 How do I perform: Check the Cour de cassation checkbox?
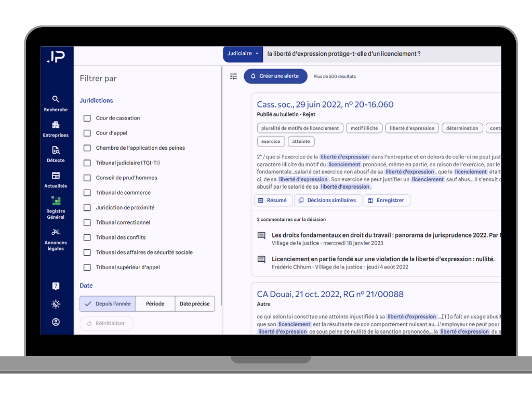87,118
